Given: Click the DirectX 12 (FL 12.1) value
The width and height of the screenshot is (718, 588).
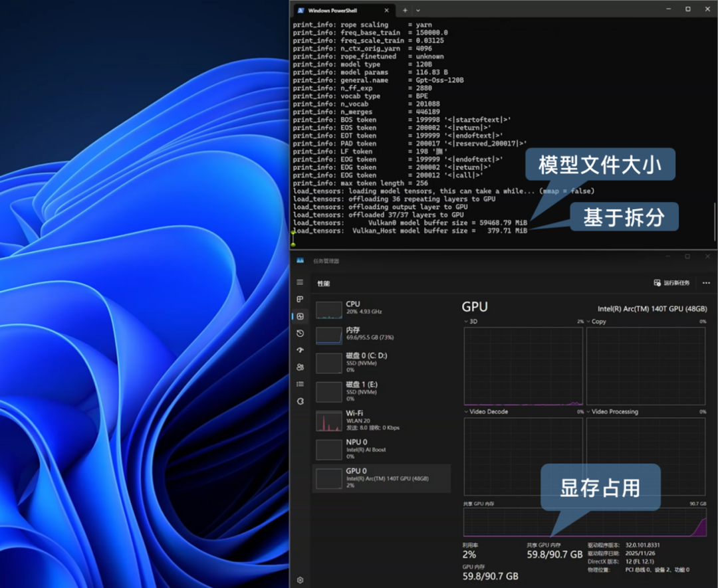Looking at the screenshot, I should (x=640, y=561).
